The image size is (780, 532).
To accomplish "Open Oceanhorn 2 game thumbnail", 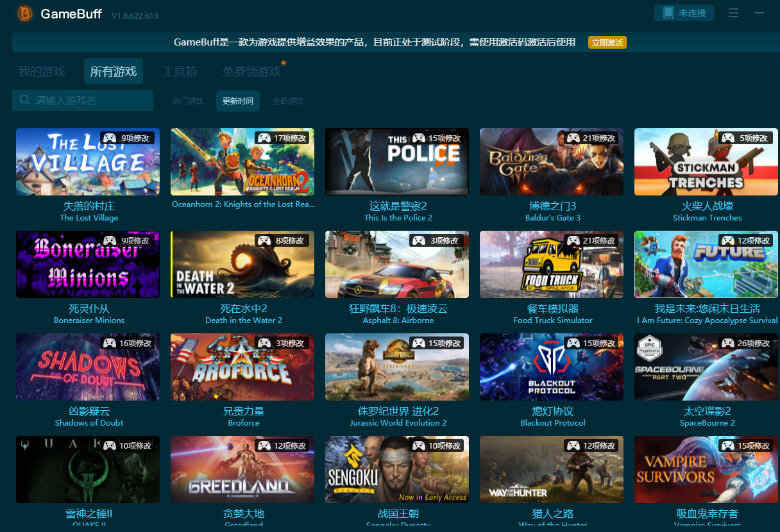I will tap(242, 162).
